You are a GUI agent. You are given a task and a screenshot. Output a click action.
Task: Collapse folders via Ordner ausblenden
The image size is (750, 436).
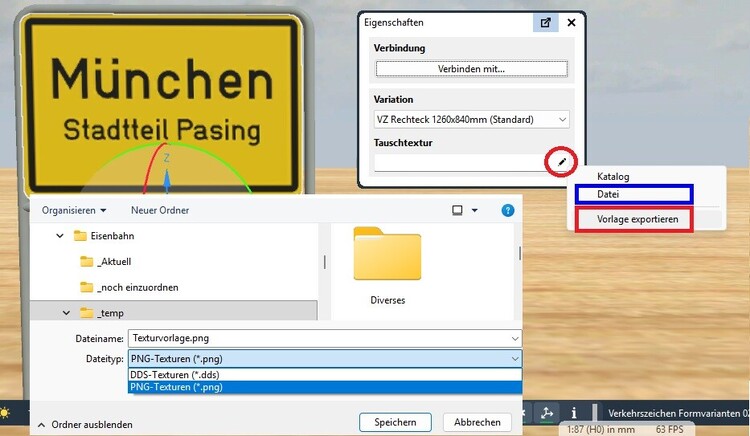(85, 425)
